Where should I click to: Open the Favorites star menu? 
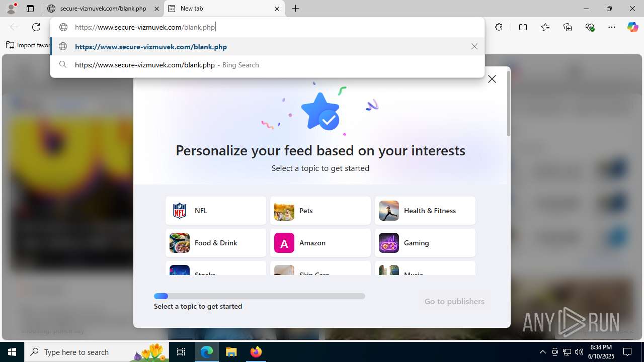[x=545, y=27]
